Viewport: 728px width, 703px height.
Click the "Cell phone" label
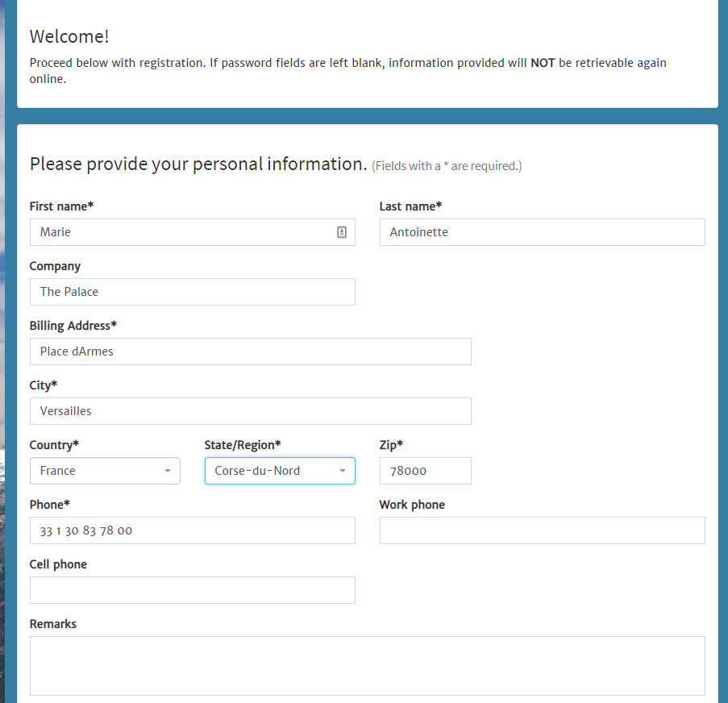pos(58,564)
